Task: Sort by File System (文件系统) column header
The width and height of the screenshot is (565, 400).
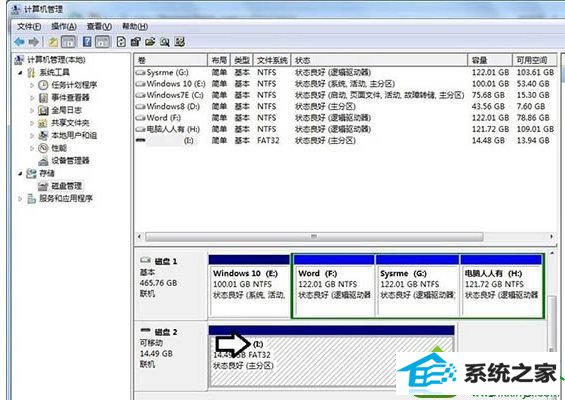Action: 272,60
